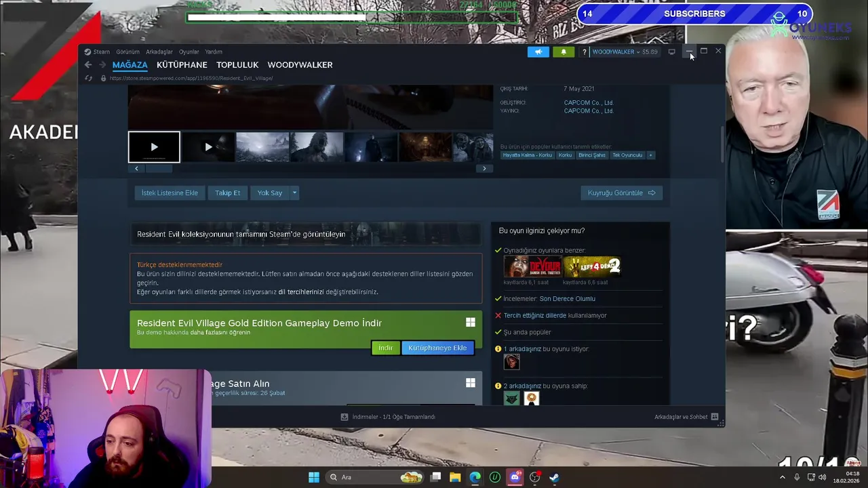Open the Steam menu

(102, 52)
